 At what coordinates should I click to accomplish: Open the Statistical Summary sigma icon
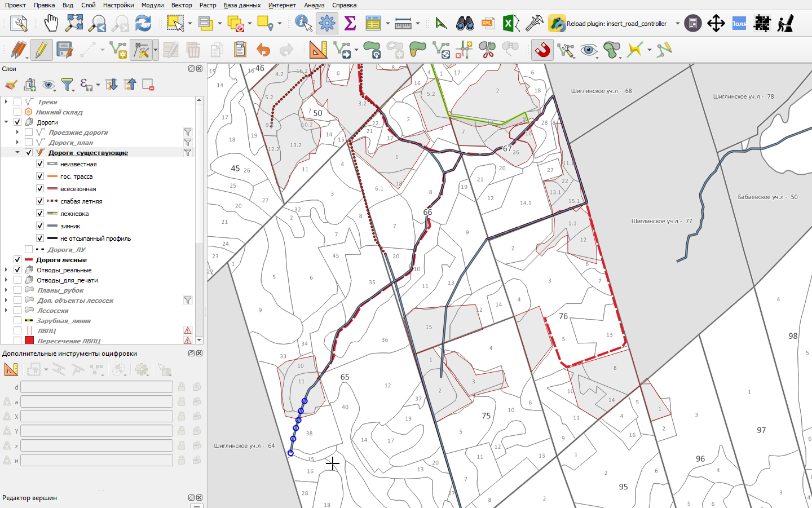[350, 23]
